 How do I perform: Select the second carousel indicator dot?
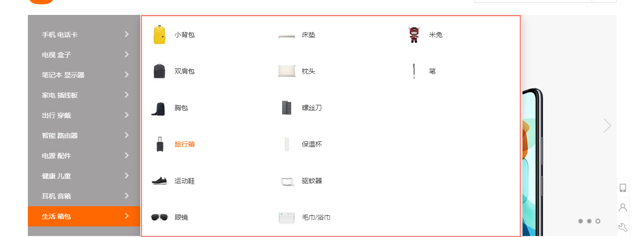(589, 221)
